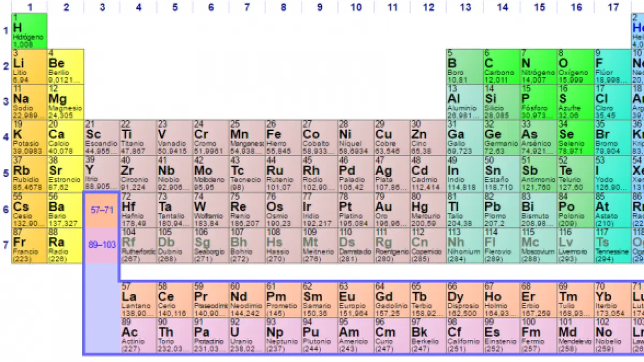Select the group 17 column header

pos(612,7)
